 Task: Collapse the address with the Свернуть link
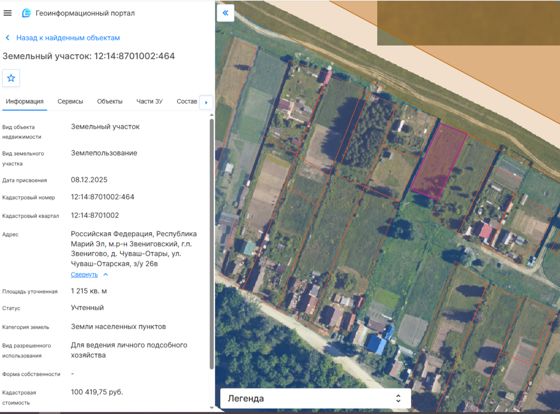click(x=84, y=274)
